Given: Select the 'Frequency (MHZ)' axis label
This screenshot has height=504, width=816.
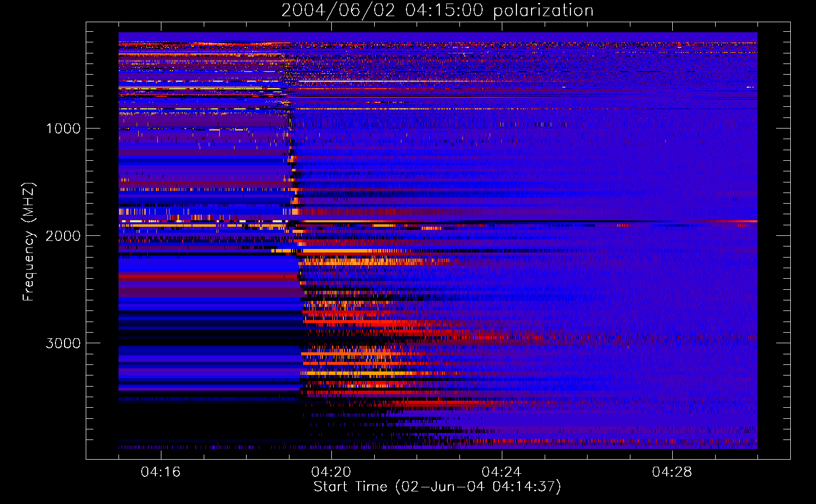Looking at the screenshot, I should tap(29, 241).
